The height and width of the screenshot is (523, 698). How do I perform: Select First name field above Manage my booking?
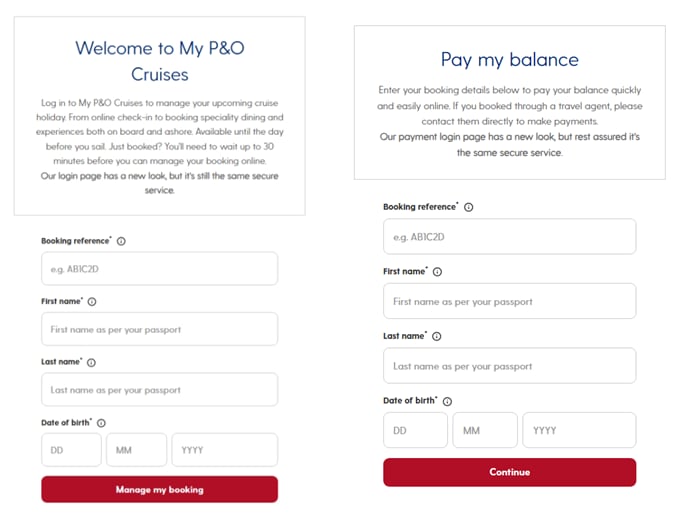point(159,329)
